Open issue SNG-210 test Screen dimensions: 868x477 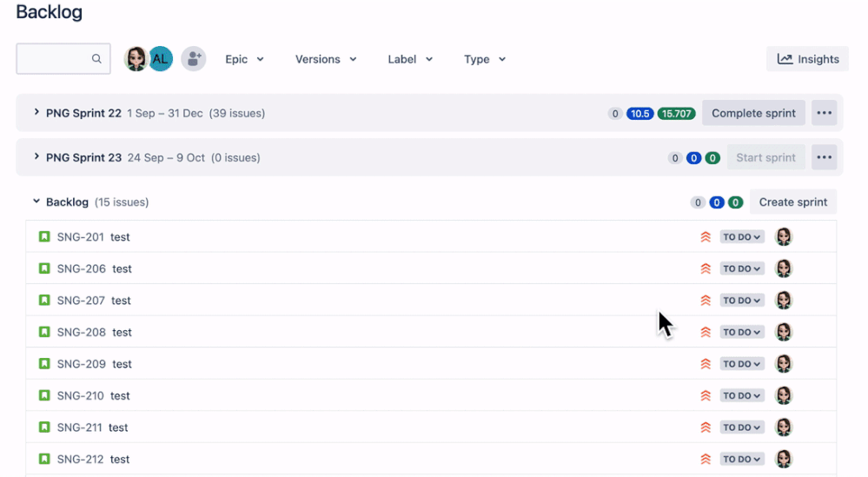[431, 395]
